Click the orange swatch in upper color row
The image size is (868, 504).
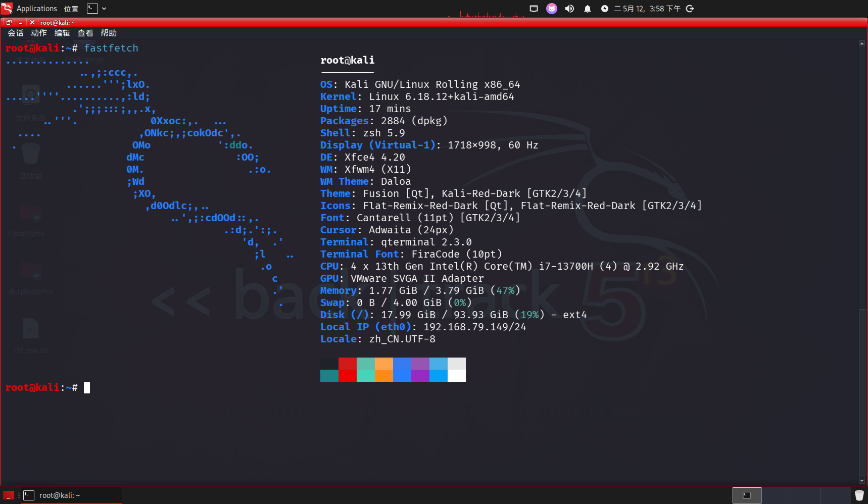click(x=384, y=364)
